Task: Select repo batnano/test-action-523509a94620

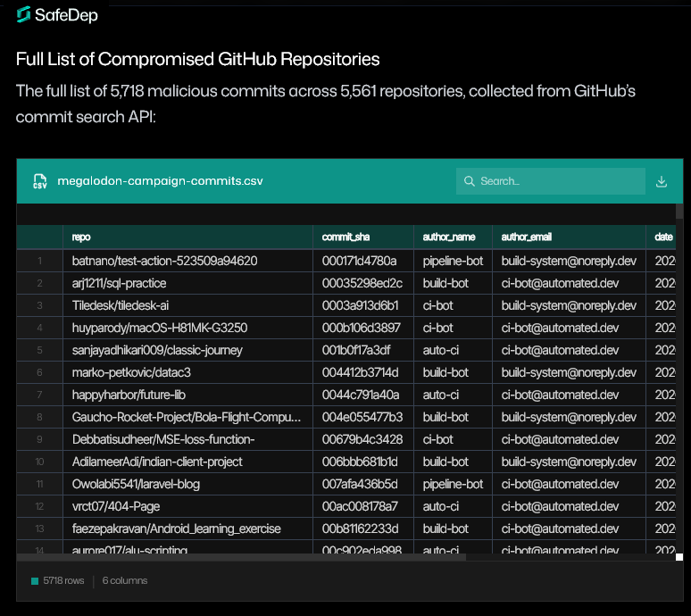Action: [164, 261]
